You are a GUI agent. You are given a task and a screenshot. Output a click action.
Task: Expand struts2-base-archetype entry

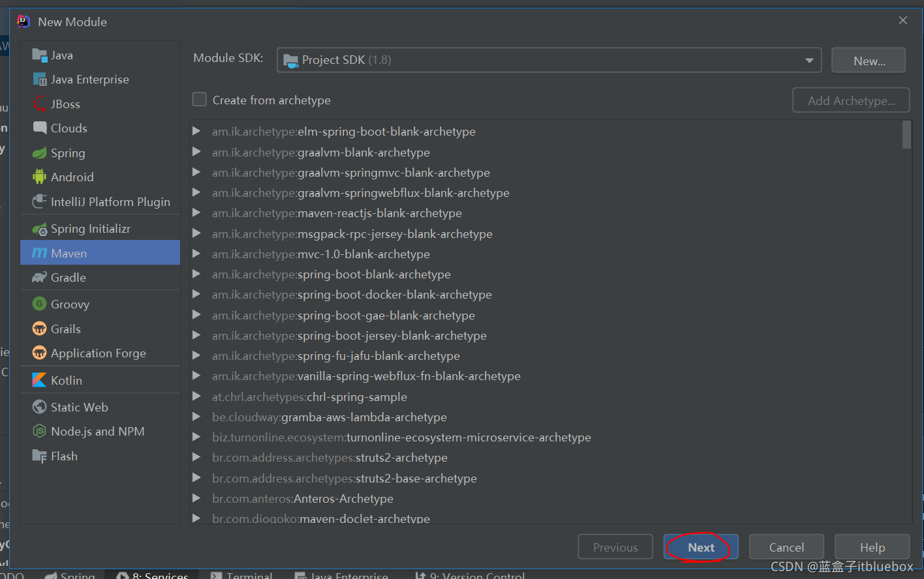[196, 478]
